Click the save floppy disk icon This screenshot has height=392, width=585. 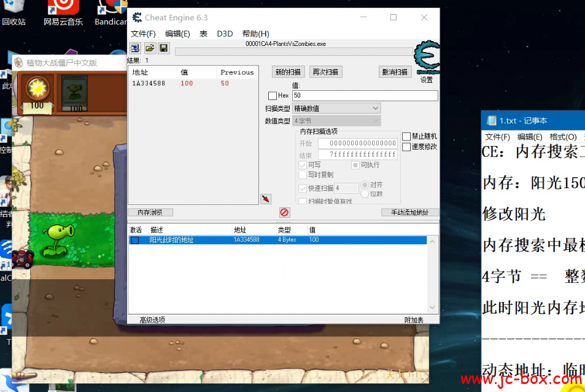tap(164, 48)
